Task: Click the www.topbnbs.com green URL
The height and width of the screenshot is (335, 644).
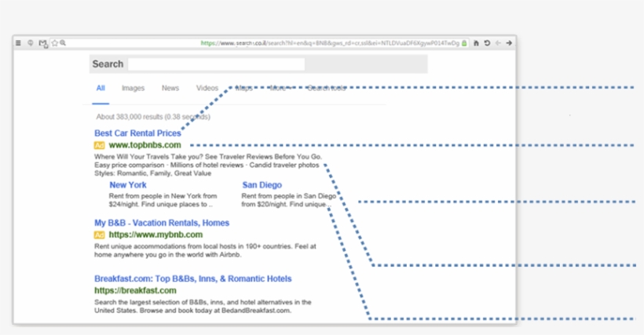Action: coord(145,145)
